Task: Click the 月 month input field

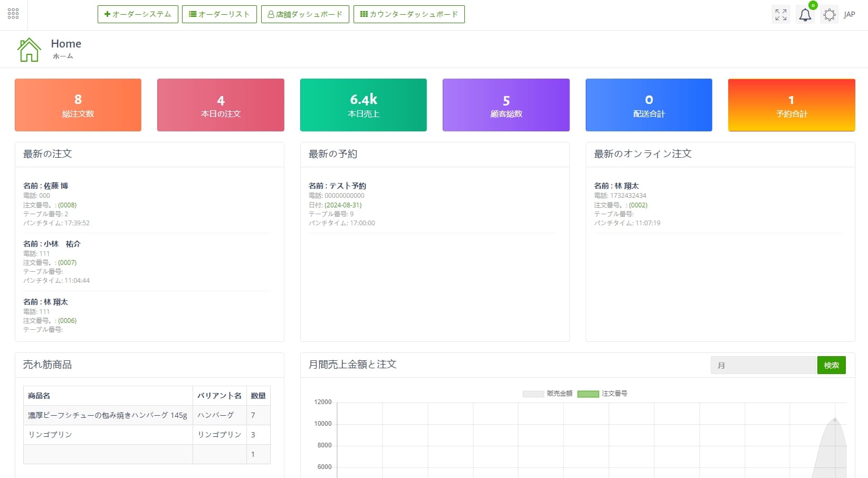Action: [763, 365]
